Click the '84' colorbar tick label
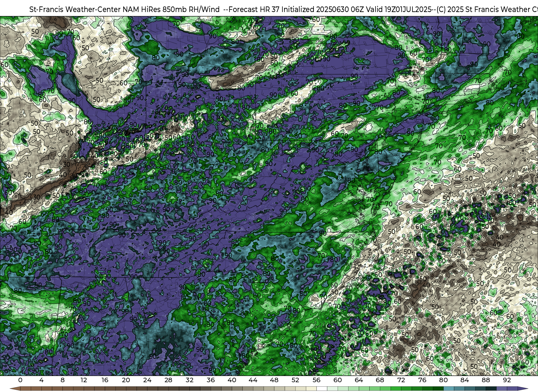Viewport: 538px width, 392px height. coord(465,380)
